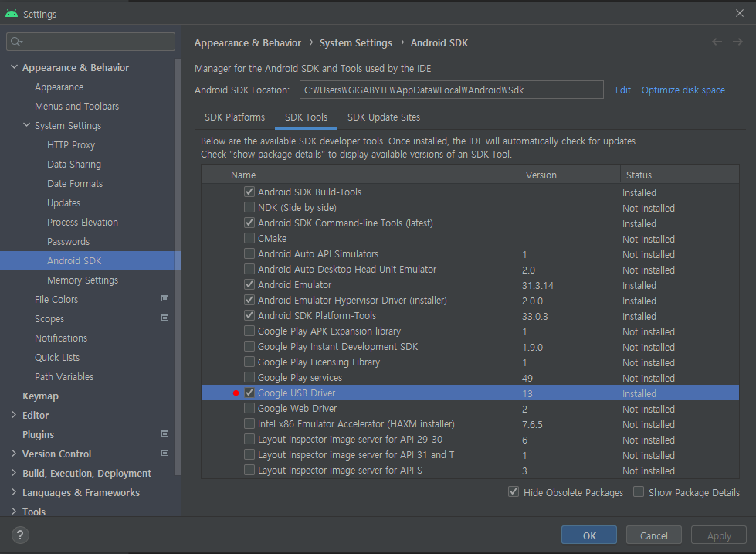Click the settings search field
Viewport: 756px width, 554px height.
tap(90, 42)
